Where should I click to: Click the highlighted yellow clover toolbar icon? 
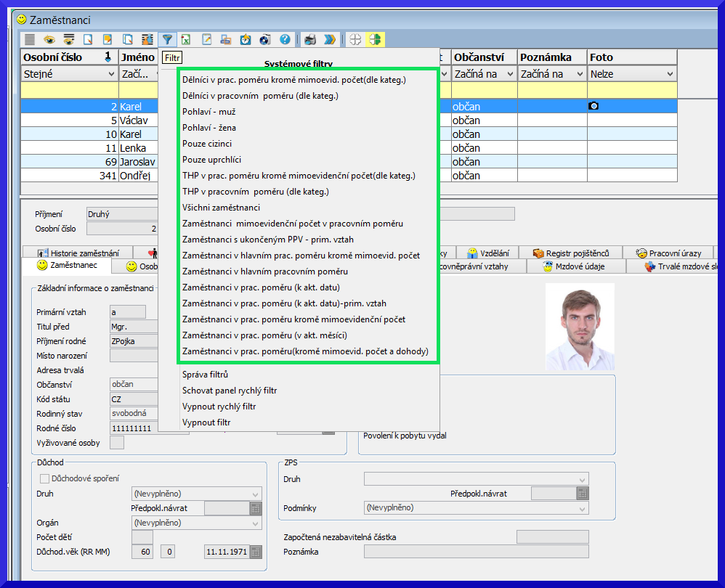[x=375, y=39]
